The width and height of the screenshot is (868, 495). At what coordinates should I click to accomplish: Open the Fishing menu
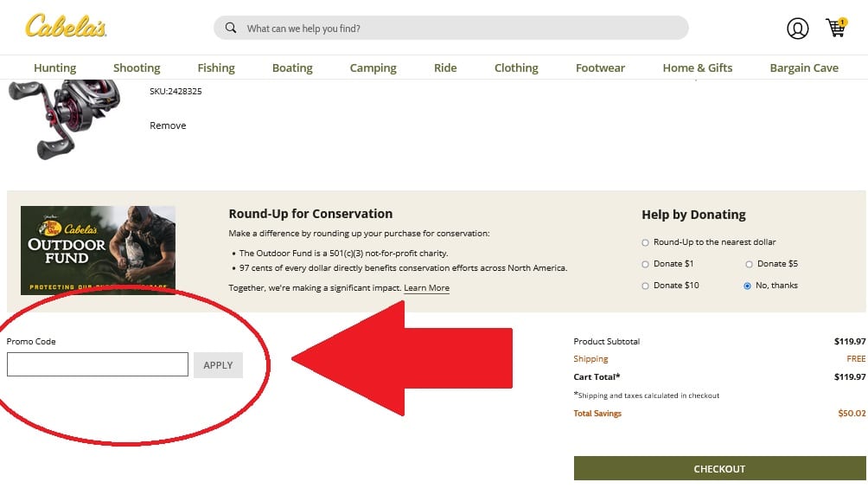216,67
